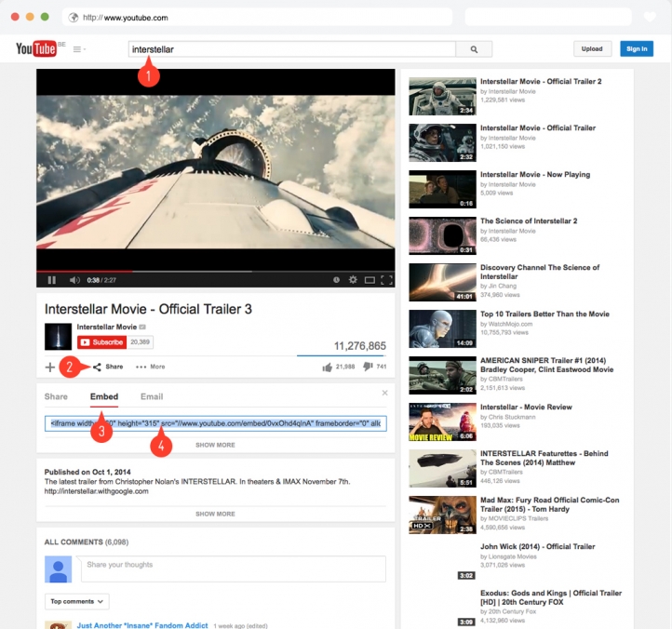Image resolution: width=672 pixels, height=629 pixels.
Task: Open the Top comments dropdown
Action: pos(76,602)
